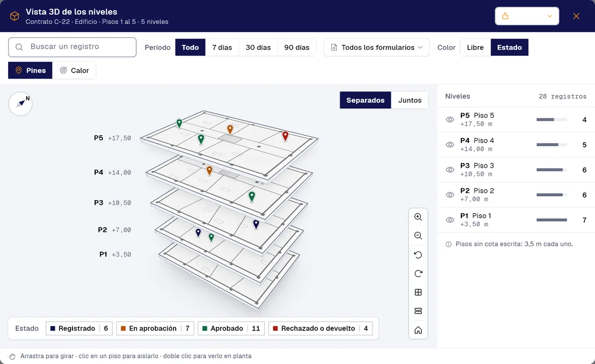Select the Todo period tab
The image size is (595, 364).
coord(190,48)
